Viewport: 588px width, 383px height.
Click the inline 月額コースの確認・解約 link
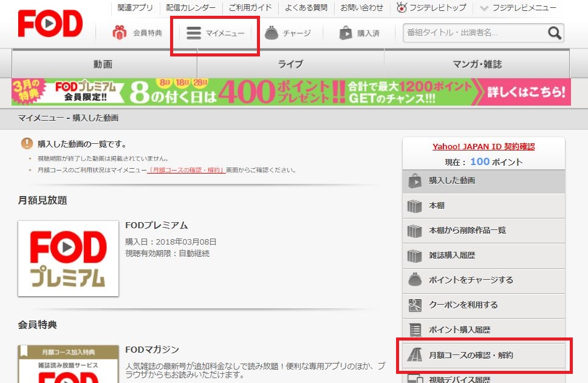coord(186,170)
